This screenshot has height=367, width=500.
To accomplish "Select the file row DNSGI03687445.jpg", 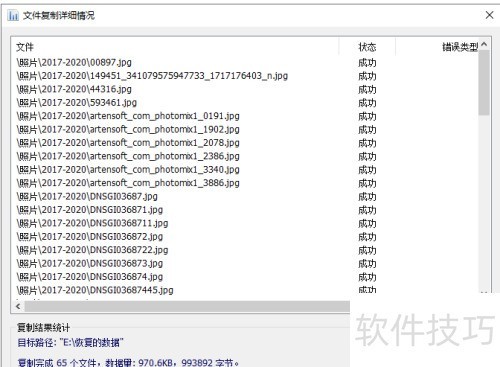I will [x=95, y=290].
